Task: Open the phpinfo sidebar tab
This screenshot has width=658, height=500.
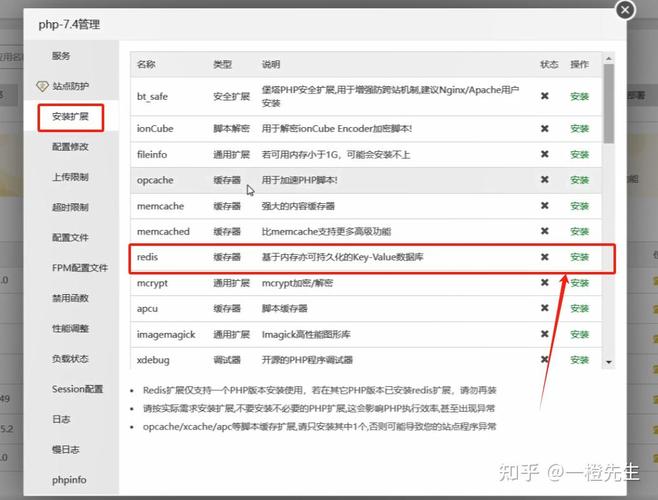Action: pos(69,479)
